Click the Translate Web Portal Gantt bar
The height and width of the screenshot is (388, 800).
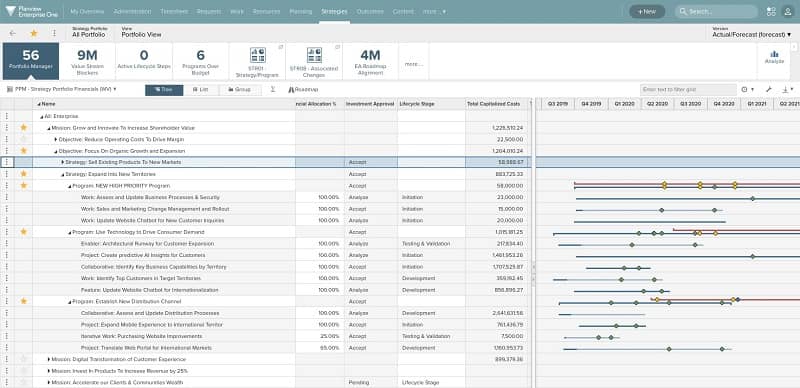pyautogui.click(x=647, y=349)
